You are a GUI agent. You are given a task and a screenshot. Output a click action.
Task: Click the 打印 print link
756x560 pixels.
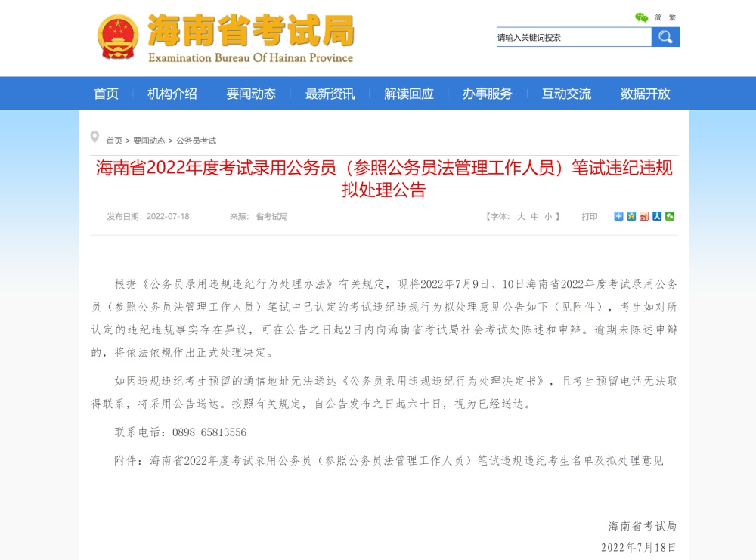click(x=589, y=217)
